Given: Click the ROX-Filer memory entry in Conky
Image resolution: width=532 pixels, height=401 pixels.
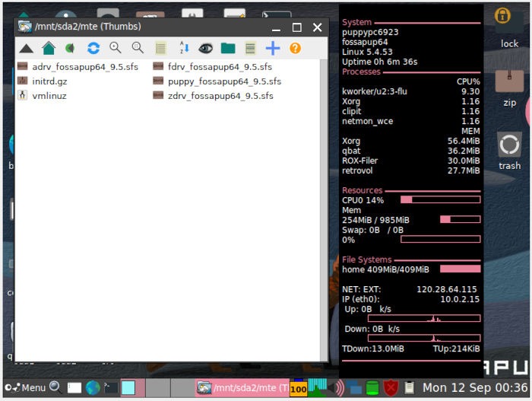Looking at the screenshot, I should click(410, 161).
